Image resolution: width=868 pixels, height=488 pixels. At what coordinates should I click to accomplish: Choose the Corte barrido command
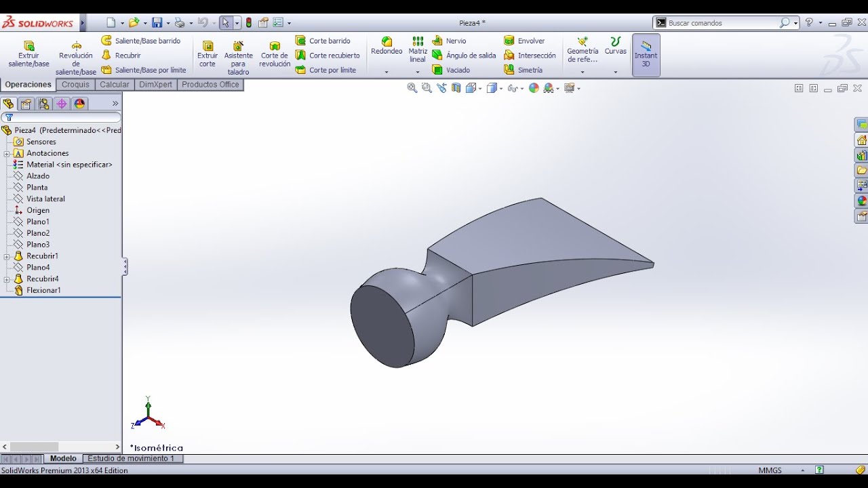(x=323, y=41)
